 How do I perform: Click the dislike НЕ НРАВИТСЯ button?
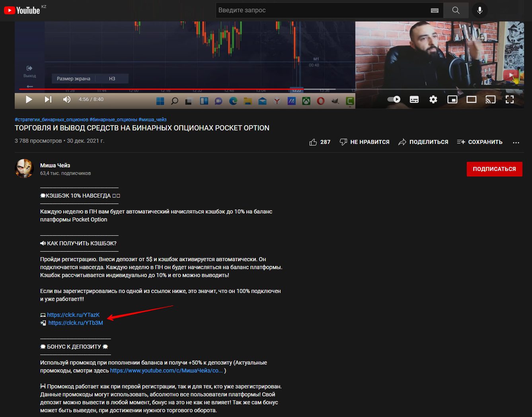364,142
